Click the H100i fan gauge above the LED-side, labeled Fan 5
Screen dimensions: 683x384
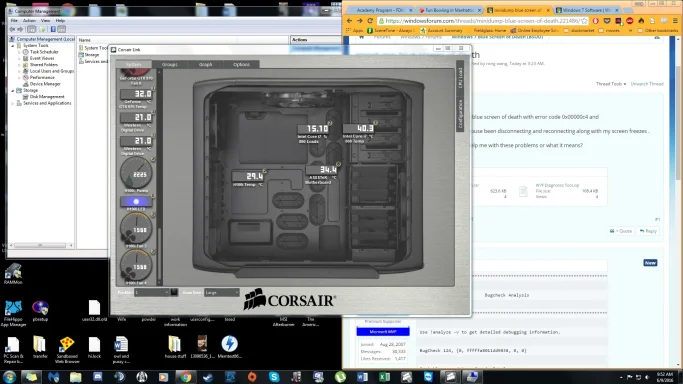(x=136, y=229)
